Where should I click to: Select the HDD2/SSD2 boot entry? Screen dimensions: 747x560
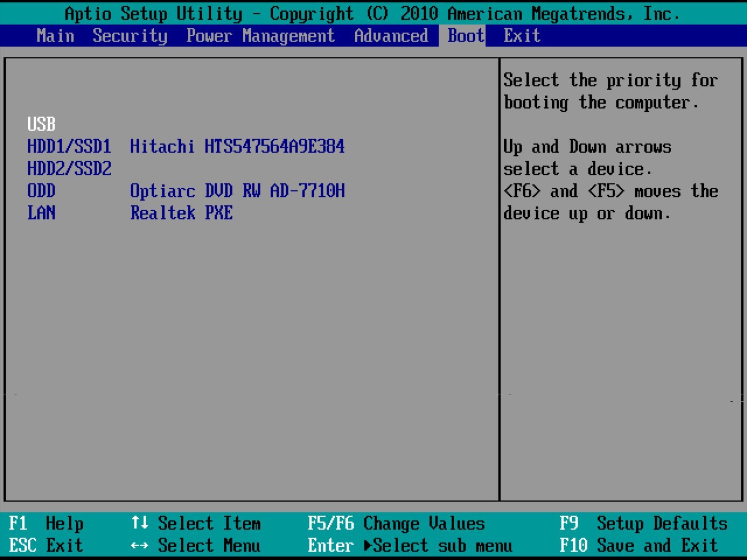point(69,169)
